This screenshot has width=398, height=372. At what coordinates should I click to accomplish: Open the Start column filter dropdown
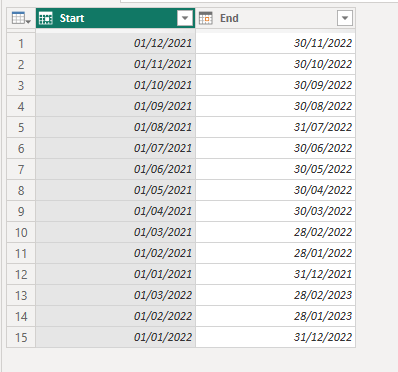click(185, 18)
